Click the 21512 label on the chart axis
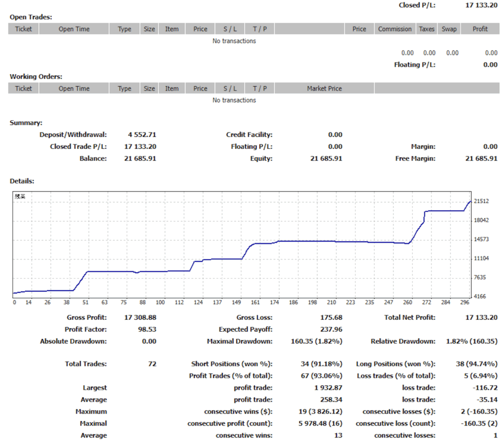Viewport: 504px width, 440px height. pyautogui.click(x=480, y=201)
